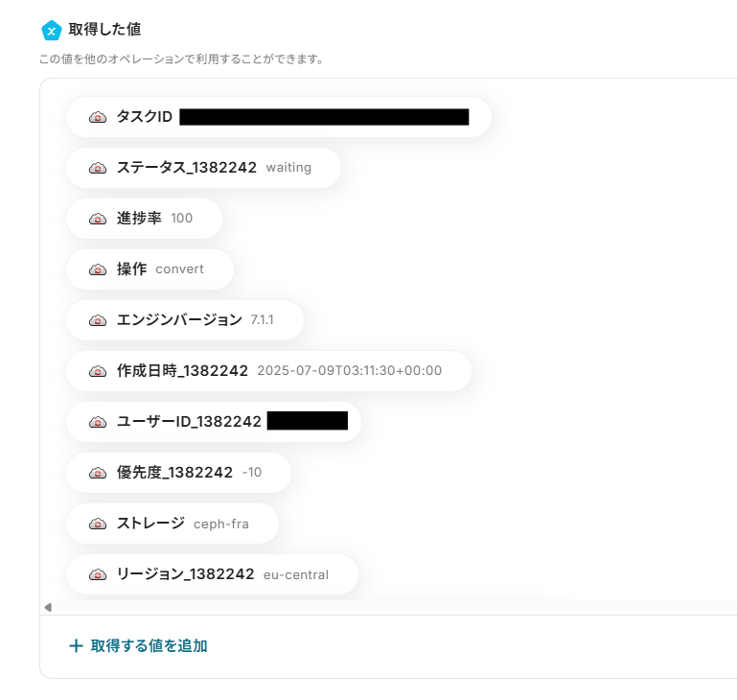The width and height of the screenshot is (737, 700).
Task: Click the left arrow of horizontal scrollbar
Action: 48,607
